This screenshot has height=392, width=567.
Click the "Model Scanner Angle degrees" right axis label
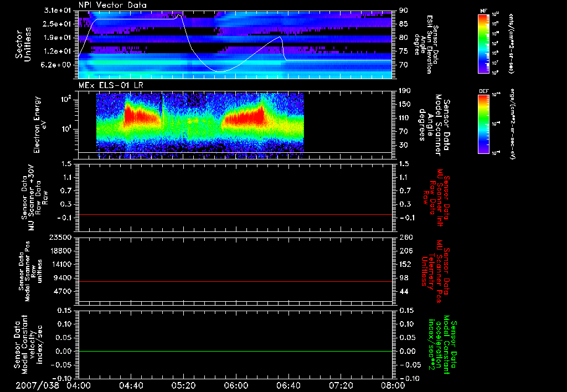tap(434, 125)
